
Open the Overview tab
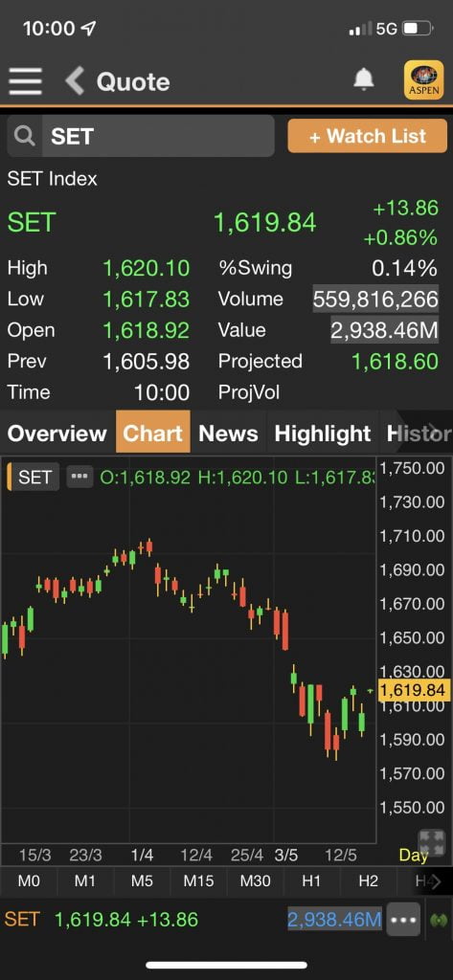tap(57, 434)
